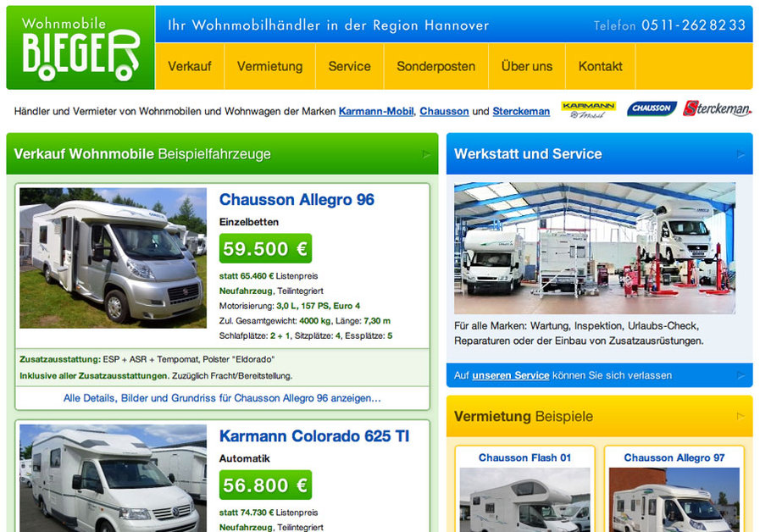
Task: Open the Karmann Colorado 625 TI title
Action: (314, 436)
